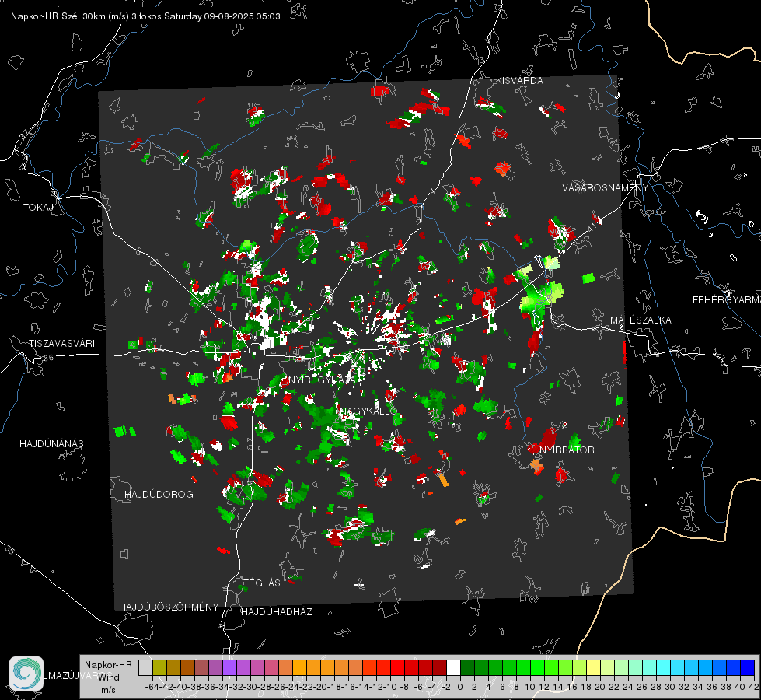Click the FEHÉRGYARMAT label at right edge

point(726,300)
